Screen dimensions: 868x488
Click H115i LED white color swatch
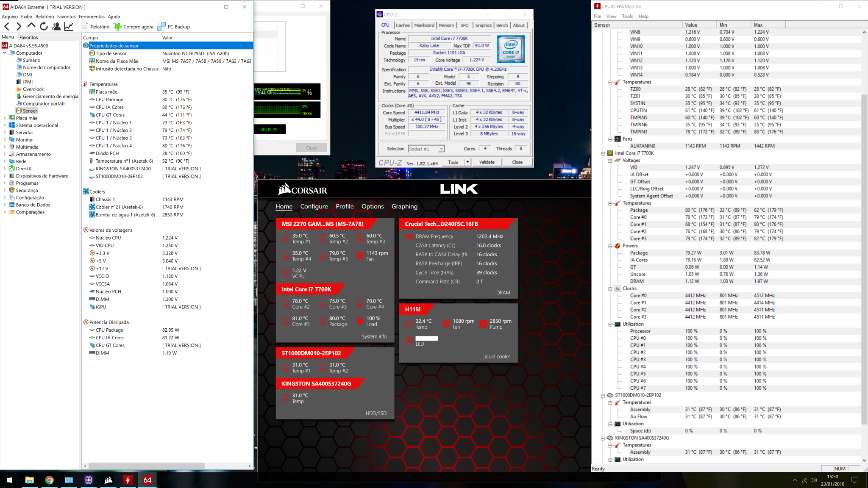[426, 338]
